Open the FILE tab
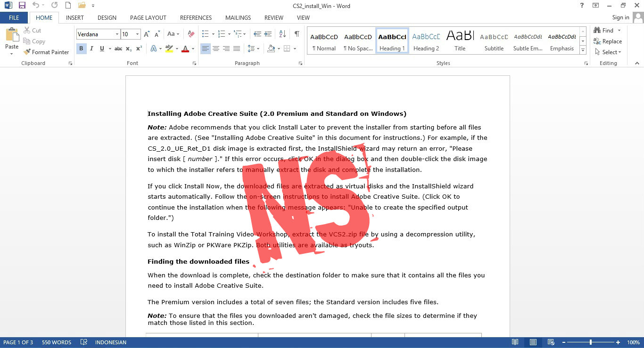The image size is (644, 348). pos(14,18)
